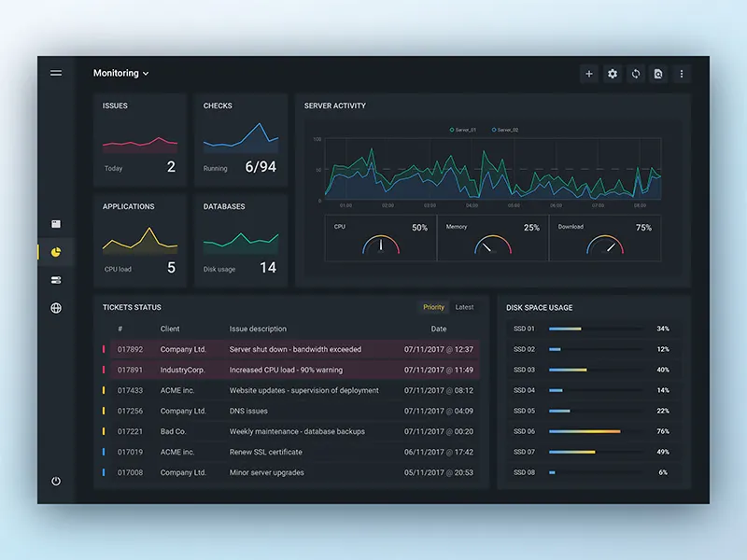Image resolution: width=747 pixels, height=560 pixels.
Task: Click the Date column header
Action: pyautogui.click(x=438, y=329)
